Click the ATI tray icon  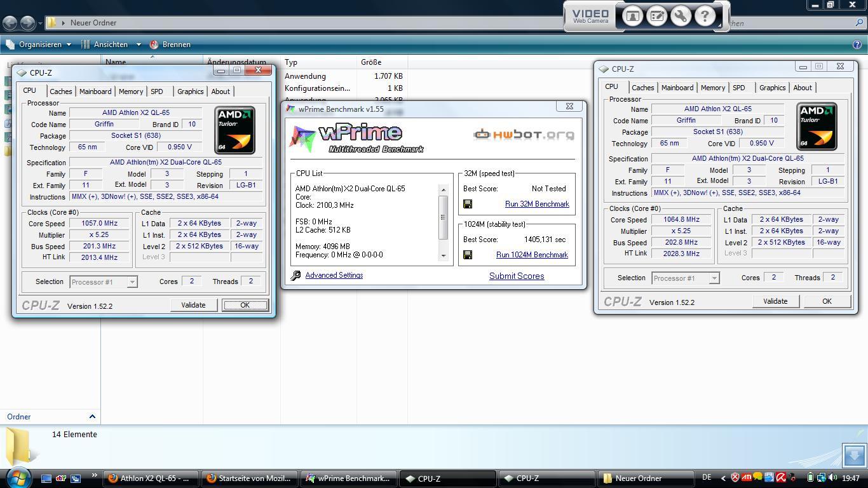click(x=746, y=478)
